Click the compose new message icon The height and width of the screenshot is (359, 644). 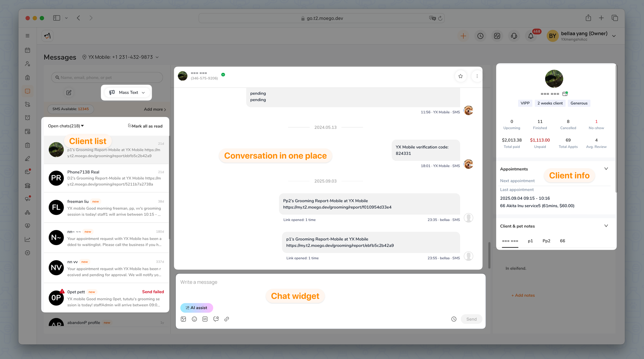pos(69,93)
